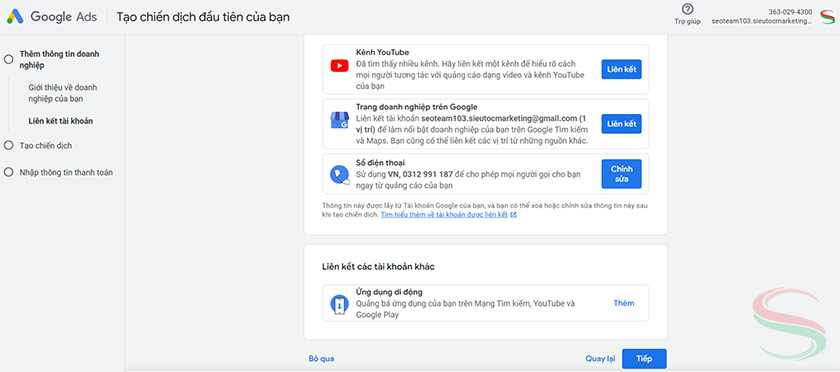Click the Trang doanh nghiệp trên Google heading
This screenshot has width=840, height=372.
416,107
